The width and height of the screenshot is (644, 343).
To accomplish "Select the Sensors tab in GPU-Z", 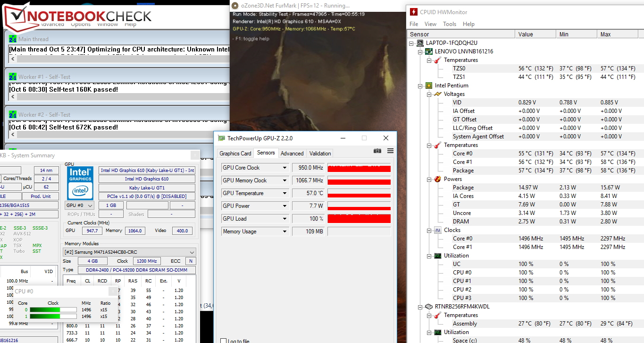I will click(x=266, y=153).
